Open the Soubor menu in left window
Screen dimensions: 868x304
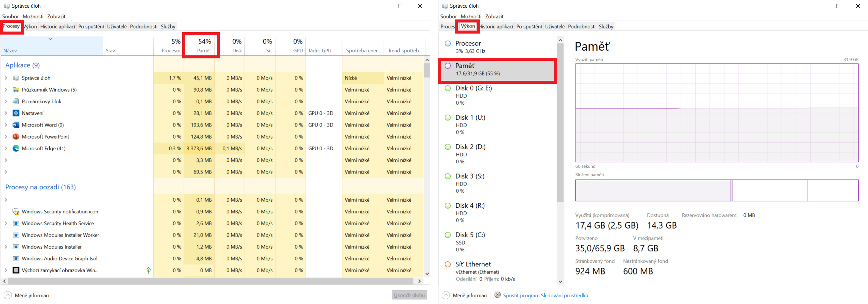point(10,16)
